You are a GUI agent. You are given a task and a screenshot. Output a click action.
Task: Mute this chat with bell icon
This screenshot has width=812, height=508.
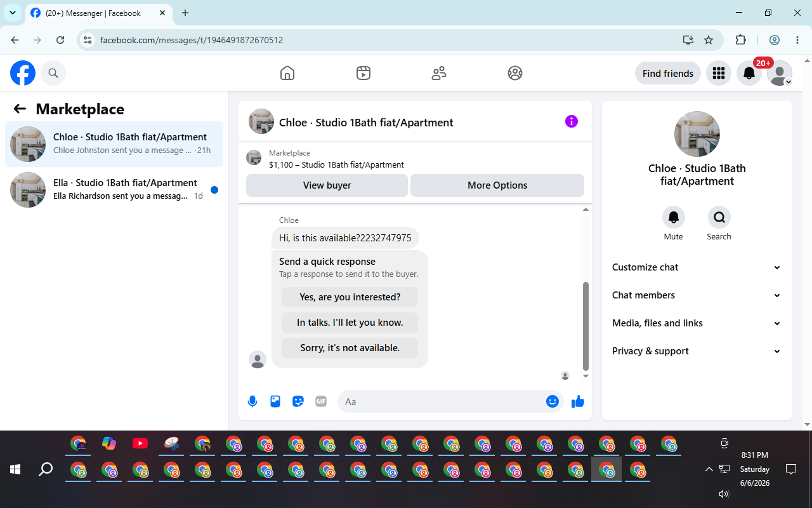pyautogui.click(x=674, y=217)
